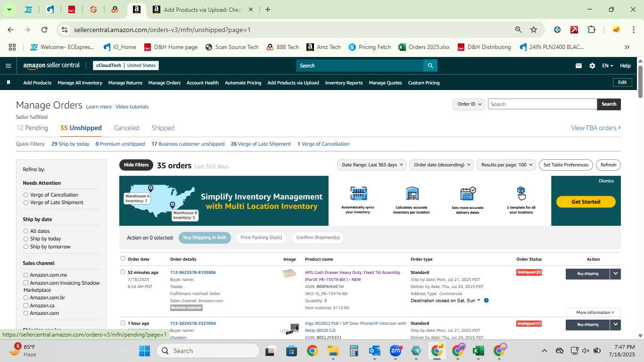
Task: Open the Date Range: Last 365 days dropdown
Action: [x=372, y=165]
